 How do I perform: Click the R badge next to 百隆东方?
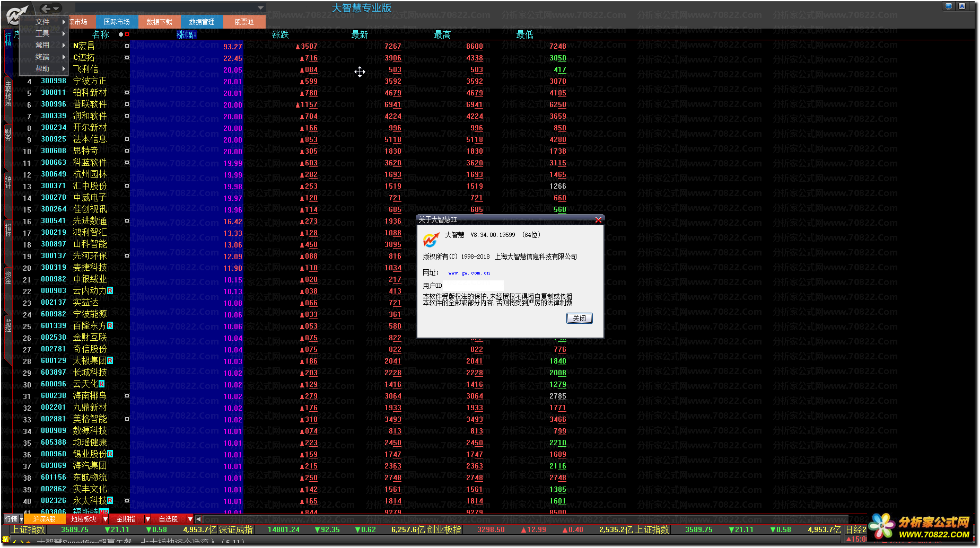110,325
